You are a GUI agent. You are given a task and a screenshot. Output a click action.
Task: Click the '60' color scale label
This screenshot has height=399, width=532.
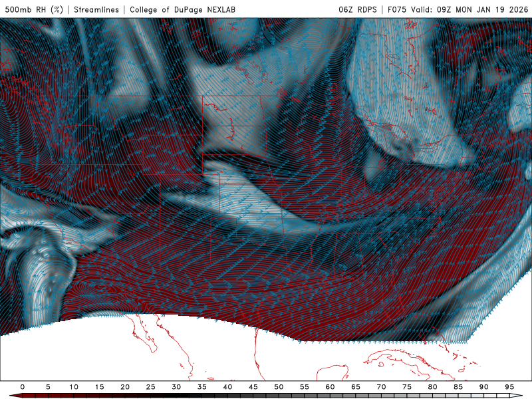[x=330, y=387]
